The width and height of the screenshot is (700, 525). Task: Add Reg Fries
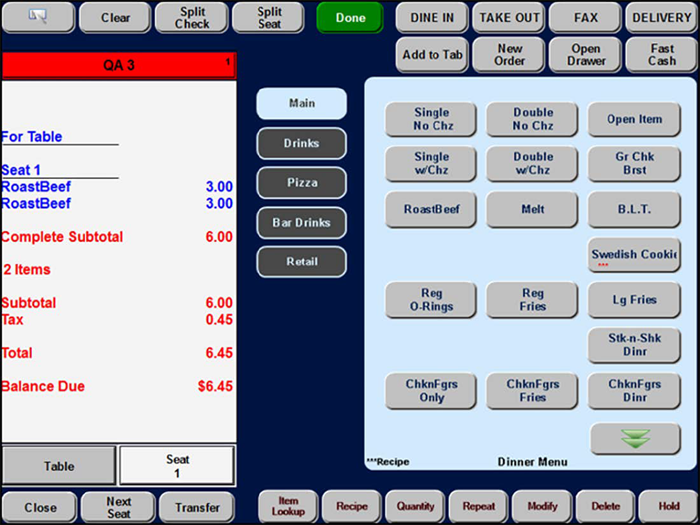click(x=532, y=300)
